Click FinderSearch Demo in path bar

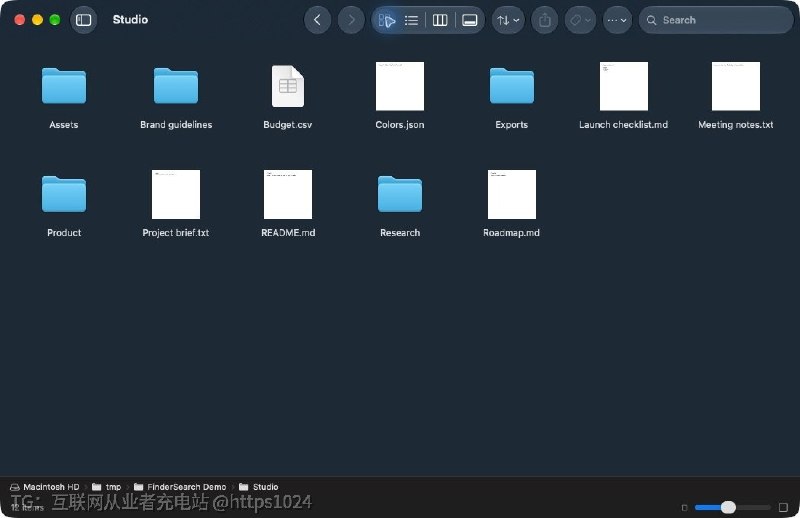click(180, 487)
